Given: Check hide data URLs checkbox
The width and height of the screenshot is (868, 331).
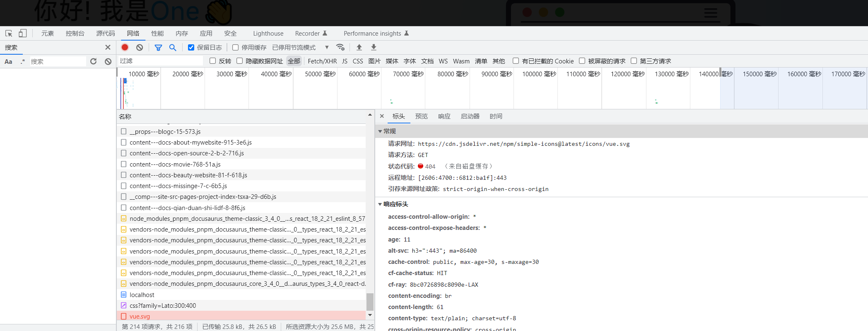Looking at the screenshot, I should click(x=239, y=61).
